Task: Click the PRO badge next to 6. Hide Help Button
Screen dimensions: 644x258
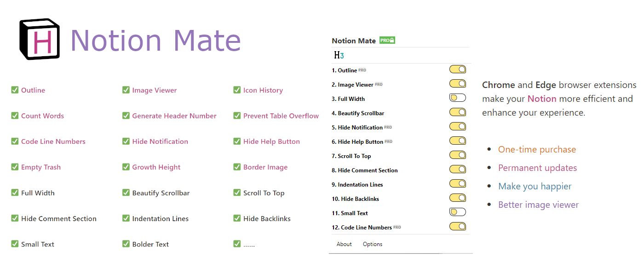Action: (389, 142)
